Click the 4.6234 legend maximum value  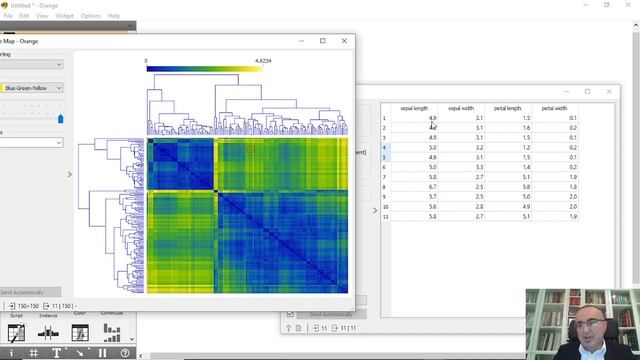tap(263, 61)
